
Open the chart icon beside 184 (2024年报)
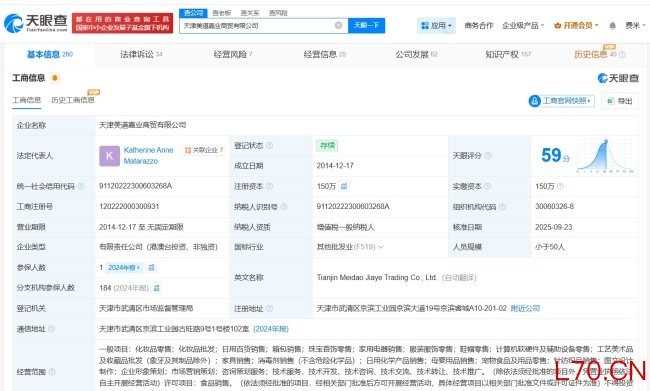[156, 288]
